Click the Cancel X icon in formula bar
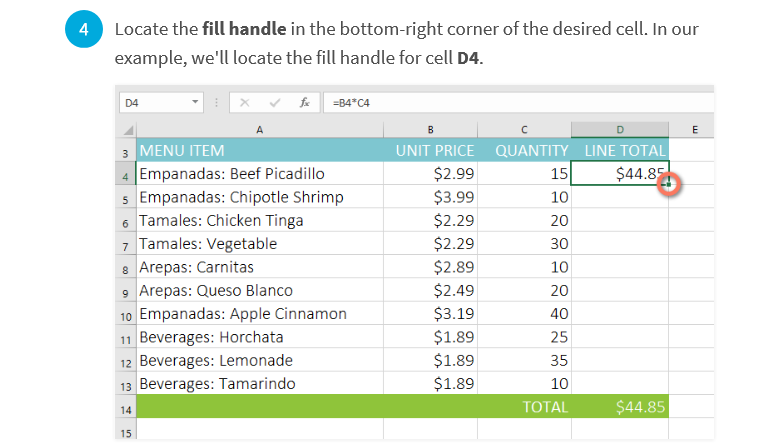761x444 pixels. (x=245, y=102)
